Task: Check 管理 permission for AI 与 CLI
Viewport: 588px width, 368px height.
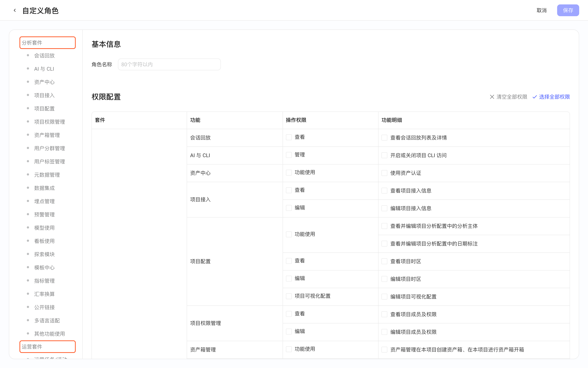Action: [x=289, y=155]
